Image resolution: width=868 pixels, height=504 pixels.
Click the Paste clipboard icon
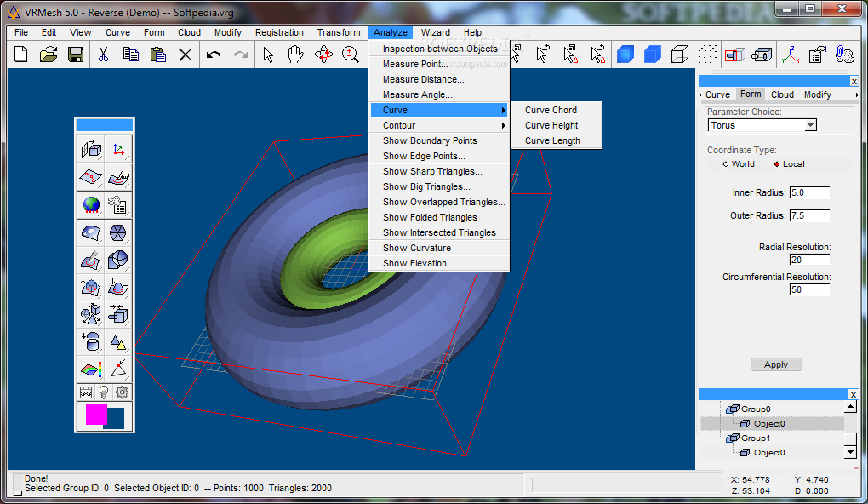click(158, 54)
